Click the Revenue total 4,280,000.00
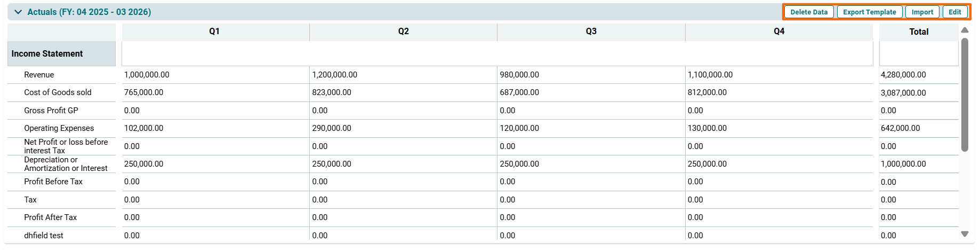980x250 pixels. pyautogui.click(x=903, y=75)
